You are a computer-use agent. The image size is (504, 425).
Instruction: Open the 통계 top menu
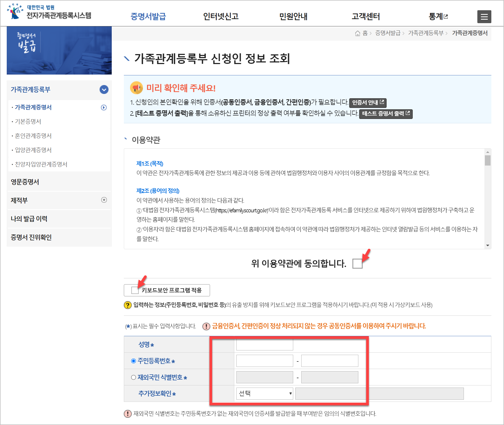pyautogui.click(x=436, y=17)
